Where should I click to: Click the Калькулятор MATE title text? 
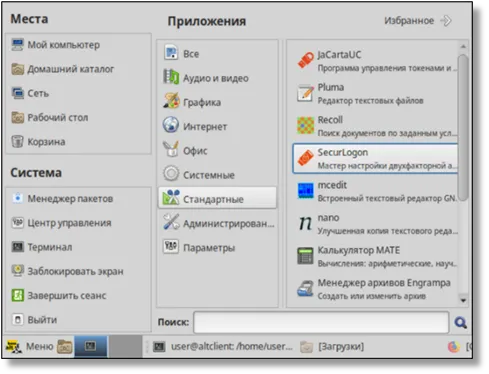[x=359, y=250]
